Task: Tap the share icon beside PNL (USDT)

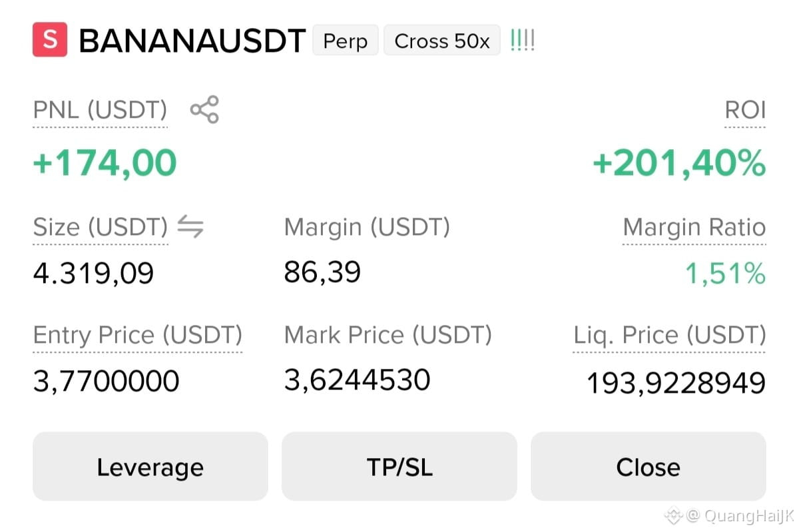Action: [204, 110]
